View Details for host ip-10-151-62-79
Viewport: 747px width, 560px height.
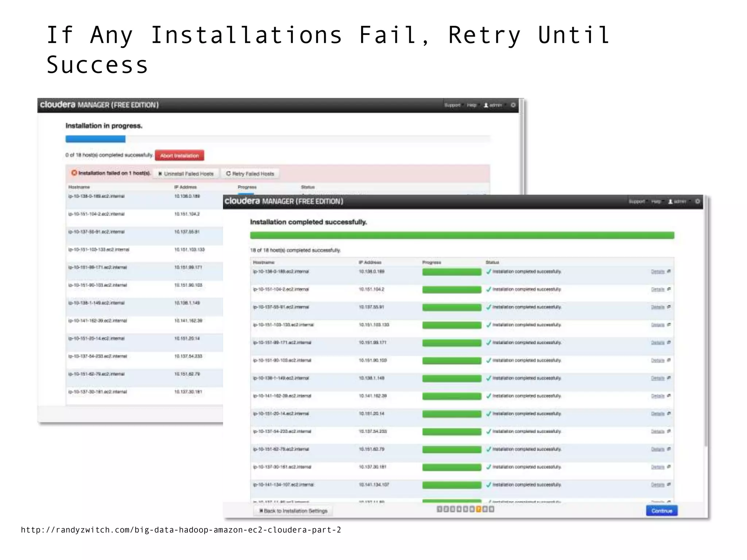[658, 450]
